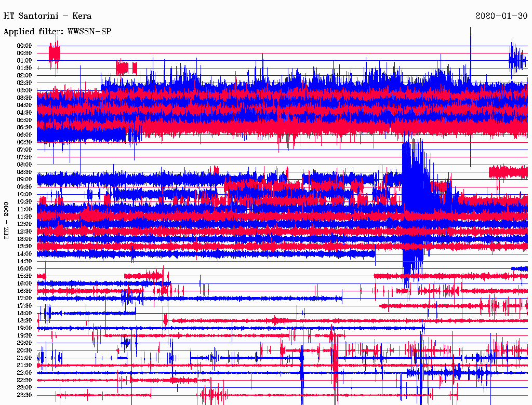Click the station title HT Santorini - Kera
The width and height of the screenshot is (532, 405).
(x=47, y=16)
